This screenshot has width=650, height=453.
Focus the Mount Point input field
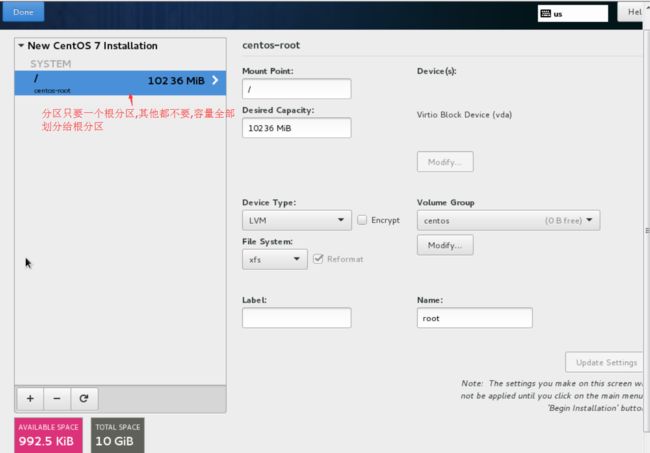pyautogui.click(x=296, y=89)
